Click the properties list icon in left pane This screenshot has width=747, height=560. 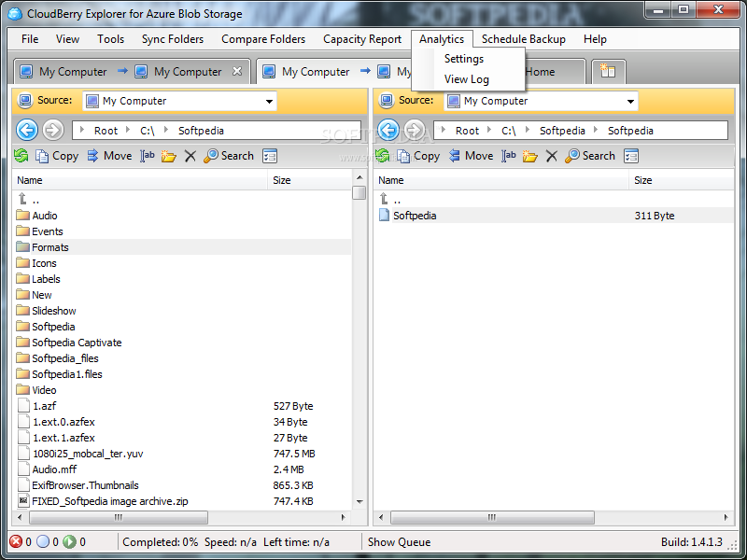click(x=270, y=156)
